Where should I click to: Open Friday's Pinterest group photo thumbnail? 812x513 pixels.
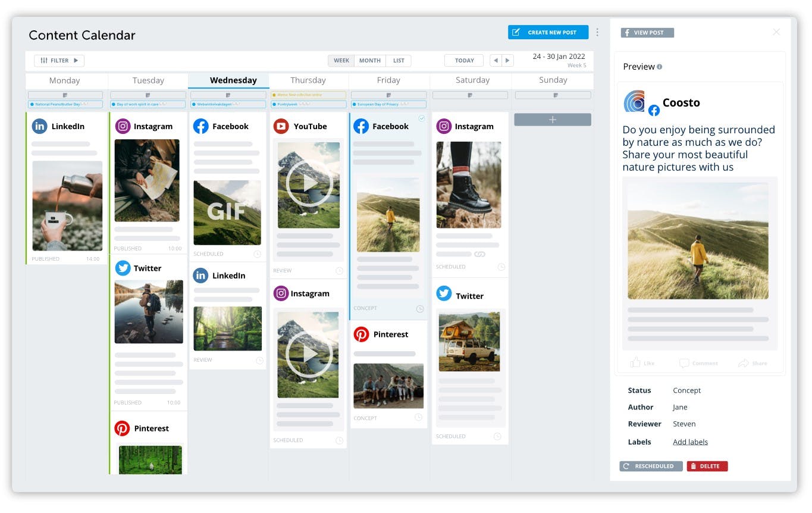click(x=388, y=386)
